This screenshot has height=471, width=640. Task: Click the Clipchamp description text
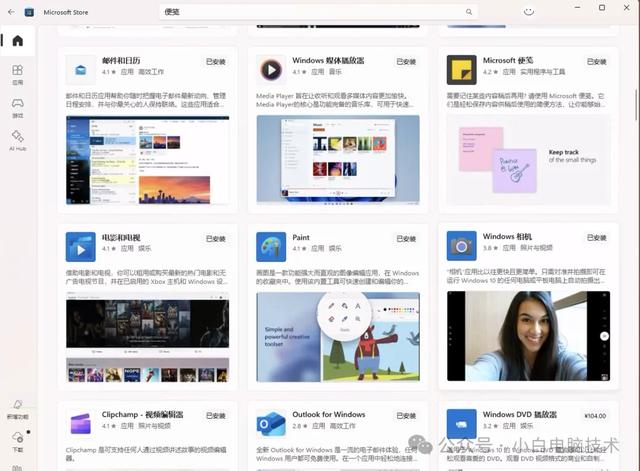tap(146, 454)
